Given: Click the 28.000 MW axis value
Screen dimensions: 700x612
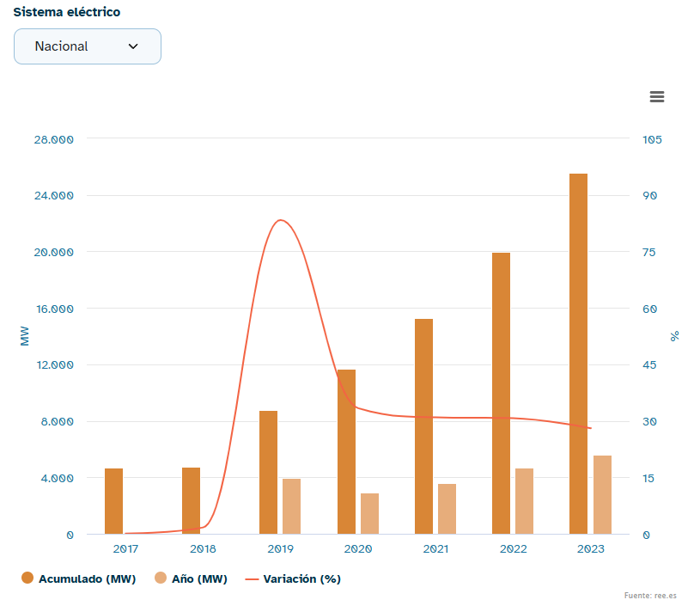Looking at the screenshot, I should point(53,140).
